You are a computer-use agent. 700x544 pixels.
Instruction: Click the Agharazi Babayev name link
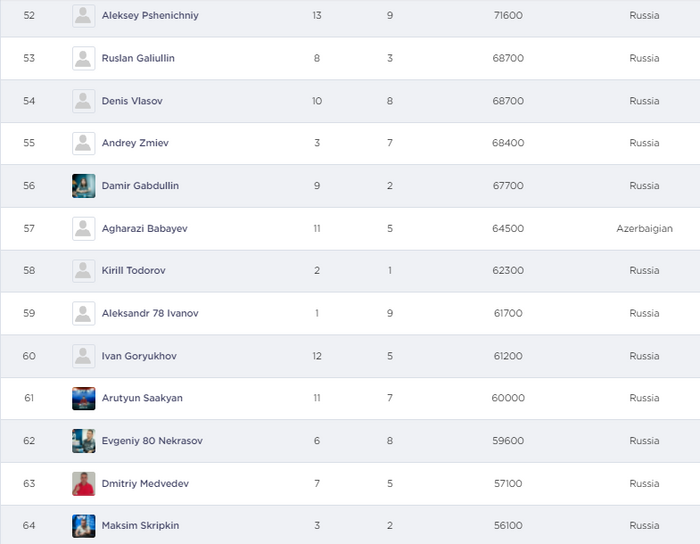[x=144, y=228]
